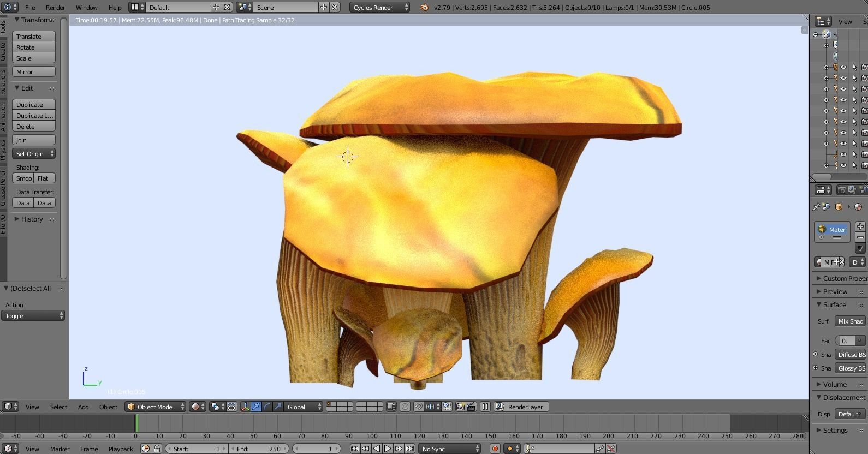The width and height of the screenshot is (868, 454).
Task: Open the outliner editor type selector
Action: 823,21
